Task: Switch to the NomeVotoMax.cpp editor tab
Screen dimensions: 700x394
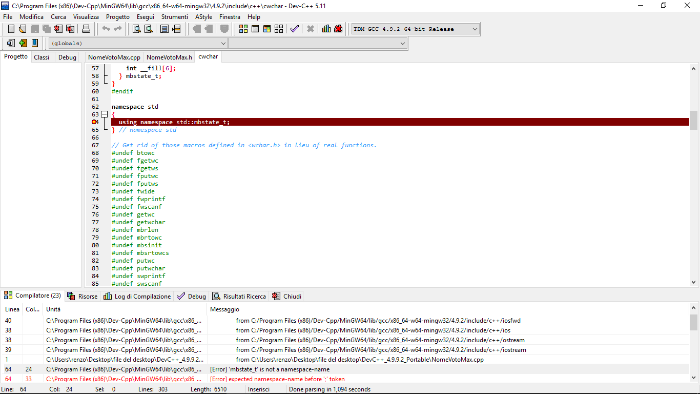Action: click(114, 57)
